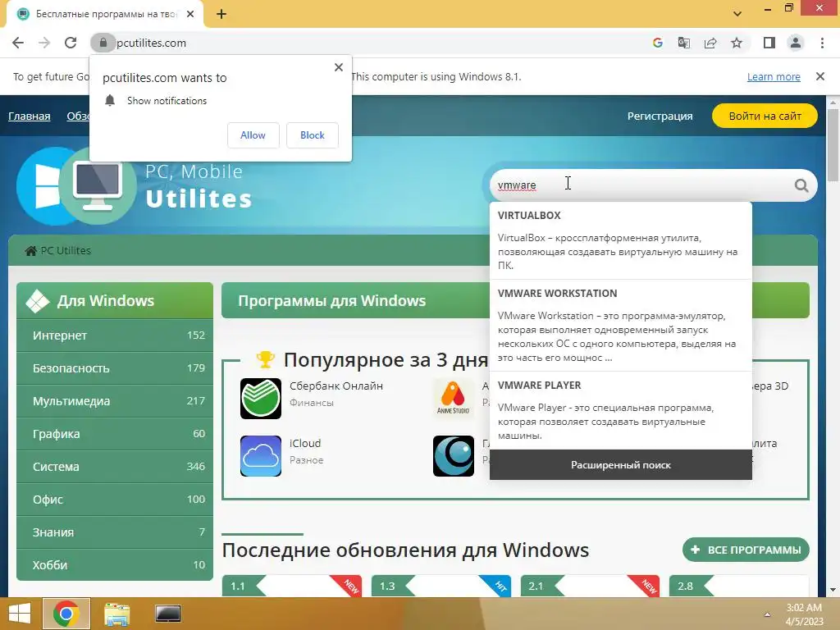Screen dimensions: 840x630
Task: Open Windows Start button
Action: (20, 614)
